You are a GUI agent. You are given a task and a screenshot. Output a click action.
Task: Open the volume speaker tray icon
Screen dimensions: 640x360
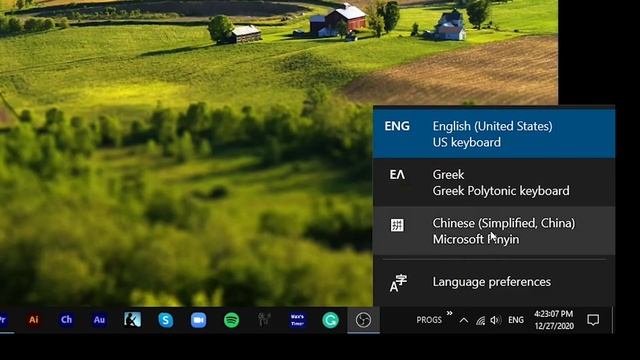click(x=496, y=320)
